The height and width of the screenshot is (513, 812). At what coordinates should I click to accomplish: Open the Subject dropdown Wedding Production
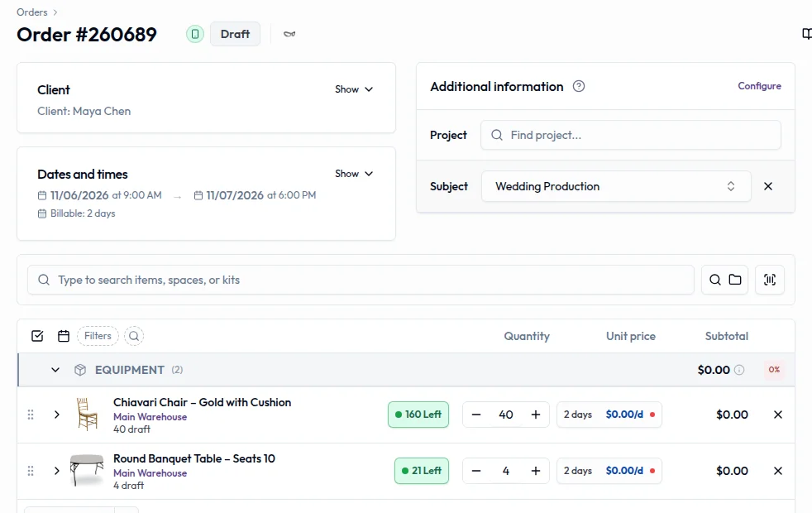click(x=616, y=186)
